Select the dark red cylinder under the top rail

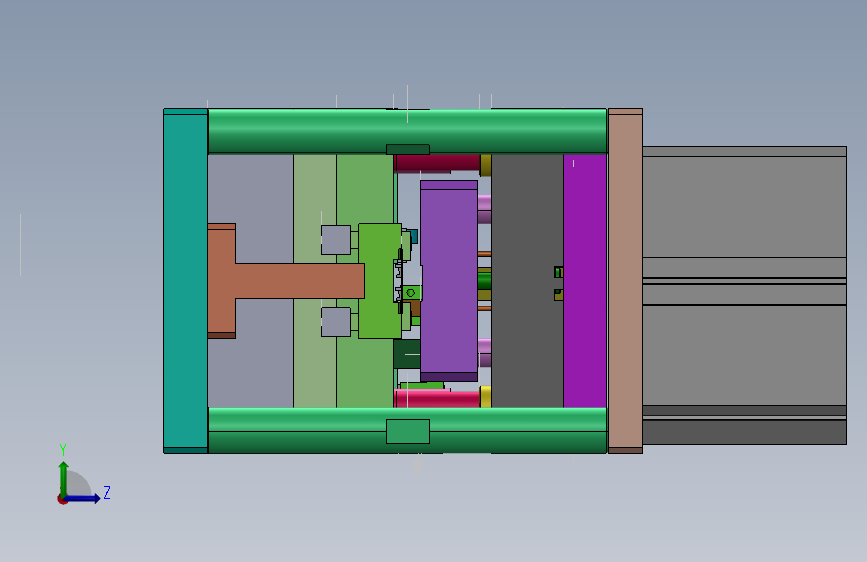pyautogui.click(x=437, y=163)
